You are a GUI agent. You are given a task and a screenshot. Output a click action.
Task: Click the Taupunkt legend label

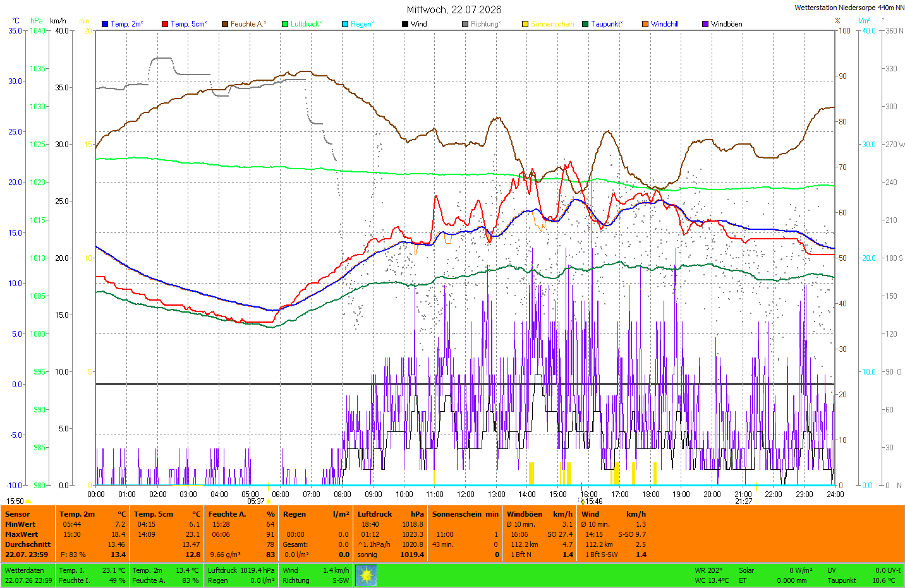(x=607, y=24)
